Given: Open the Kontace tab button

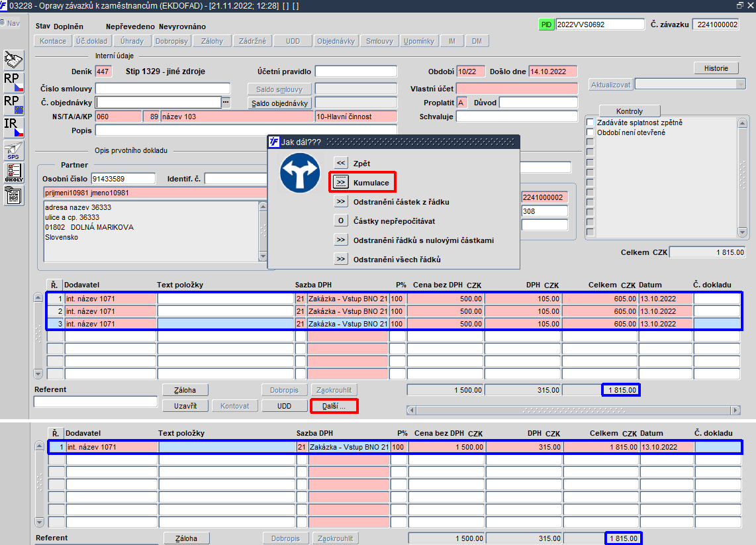Looking at the screenshot, I should (x=53, y=41).
